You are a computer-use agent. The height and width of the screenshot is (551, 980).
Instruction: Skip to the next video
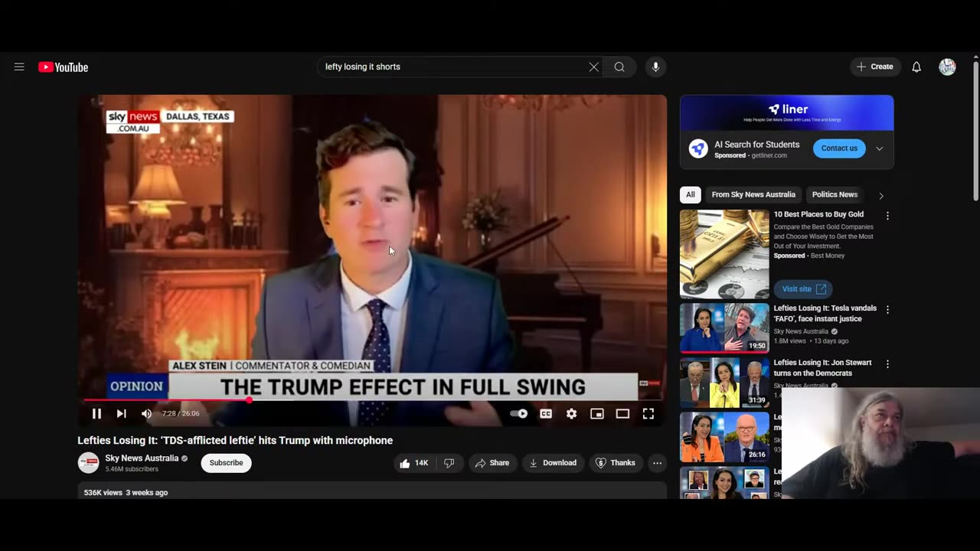pos(121,413)
